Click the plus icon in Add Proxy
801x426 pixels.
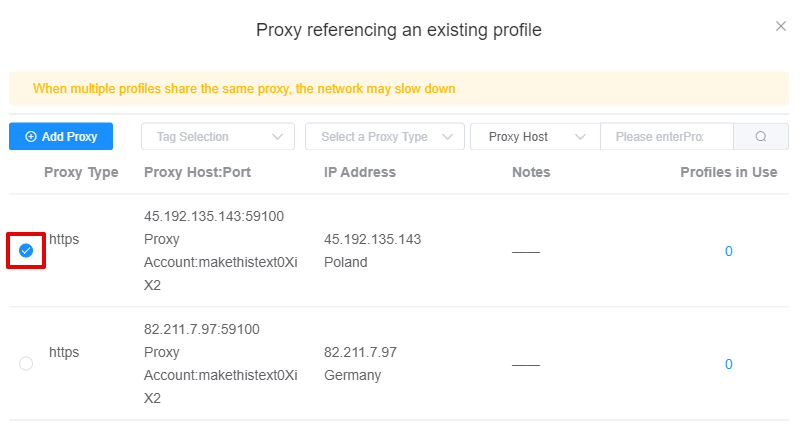coord(31,136)
